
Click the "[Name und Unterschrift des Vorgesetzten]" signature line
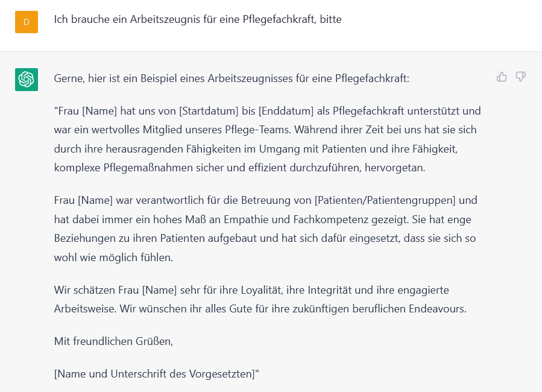click(x=156, y=373)
